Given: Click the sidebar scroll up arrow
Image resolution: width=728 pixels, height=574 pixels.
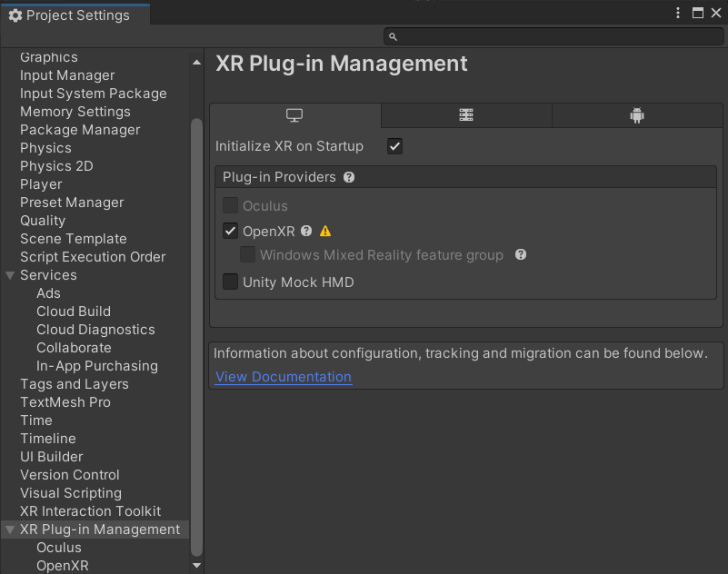Looking at the screenshot, I should (x=197, y=62).
